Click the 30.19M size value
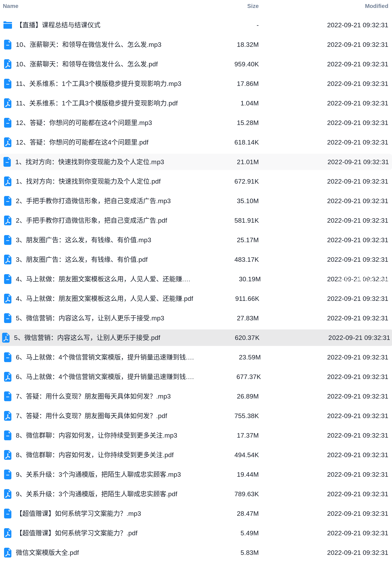The height and width of the screenshot is (563, 392). click(x=250, y=279)
